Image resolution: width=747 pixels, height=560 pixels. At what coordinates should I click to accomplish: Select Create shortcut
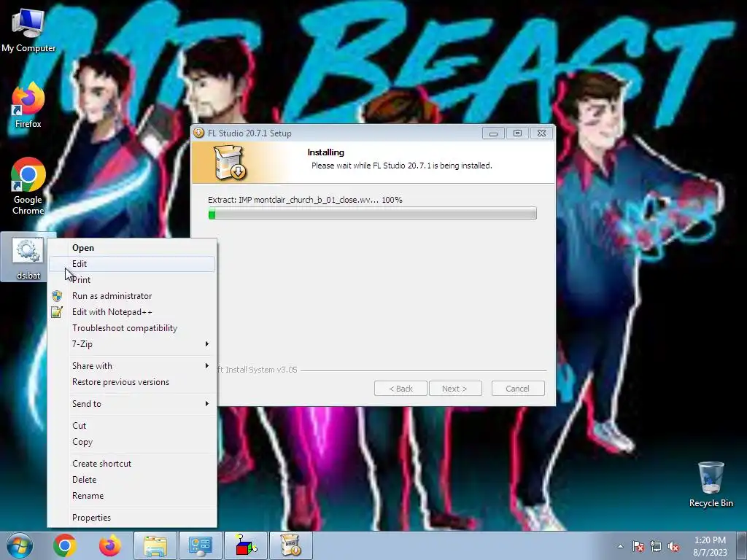132,463
